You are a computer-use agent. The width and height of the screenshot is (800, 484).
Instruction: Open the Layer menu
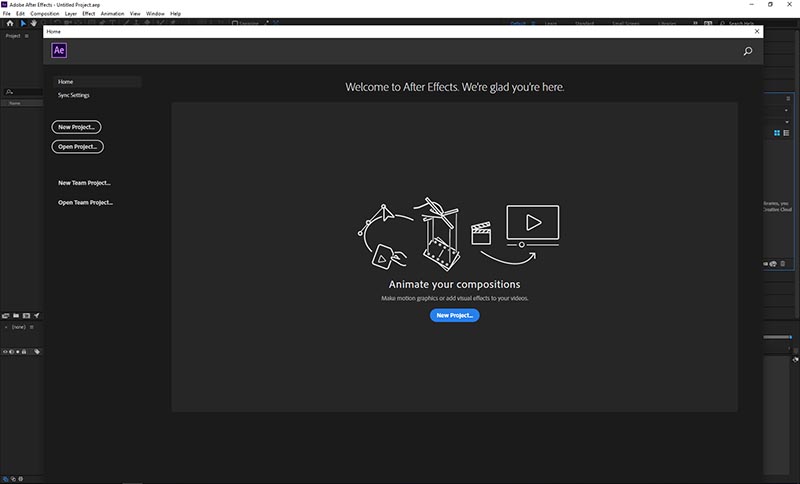coord(71,14)
